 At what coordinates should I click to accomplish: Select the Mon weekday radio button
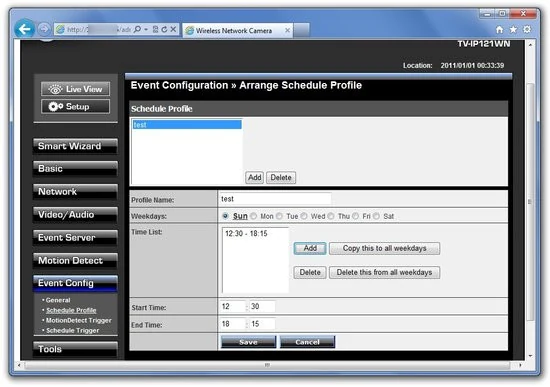pyautogui.click(x=254, y=216)
